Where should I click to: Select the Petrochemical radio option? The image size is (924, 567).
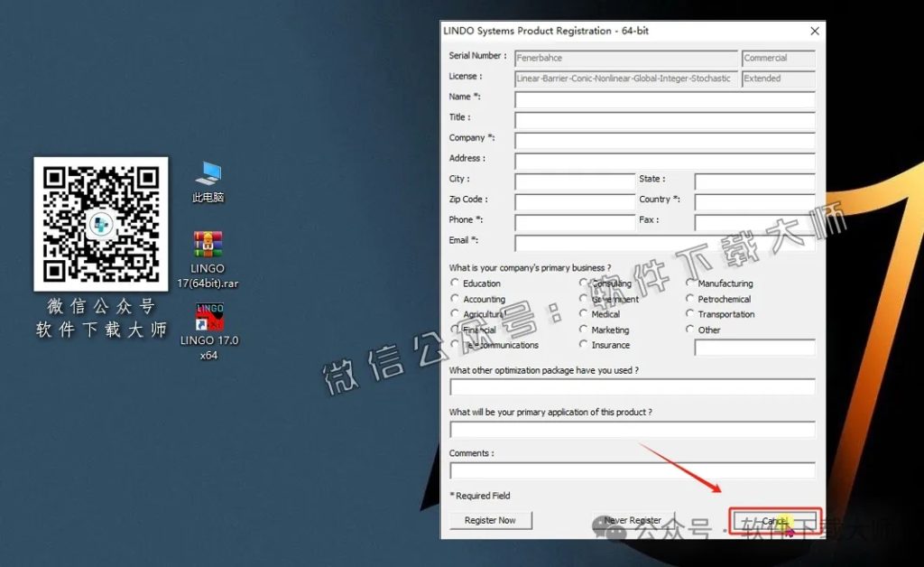[690, 299]
